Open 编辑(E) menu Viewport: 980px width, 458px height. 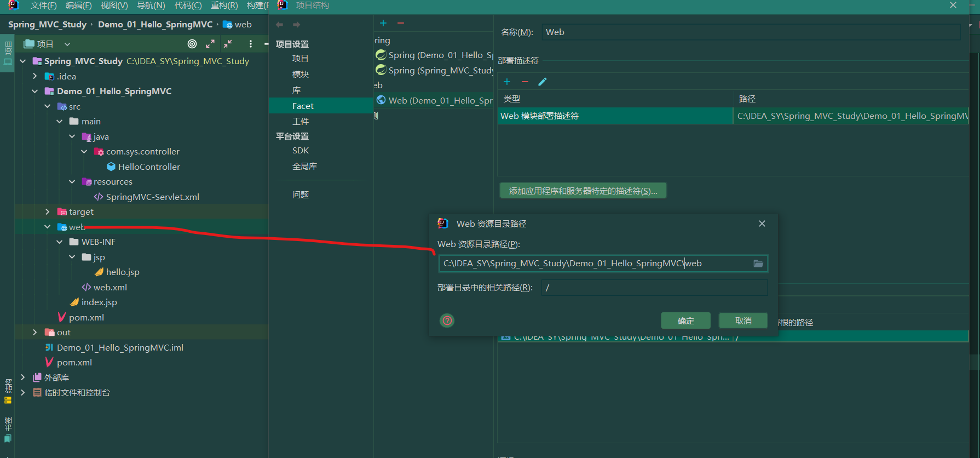pos(78,5)
